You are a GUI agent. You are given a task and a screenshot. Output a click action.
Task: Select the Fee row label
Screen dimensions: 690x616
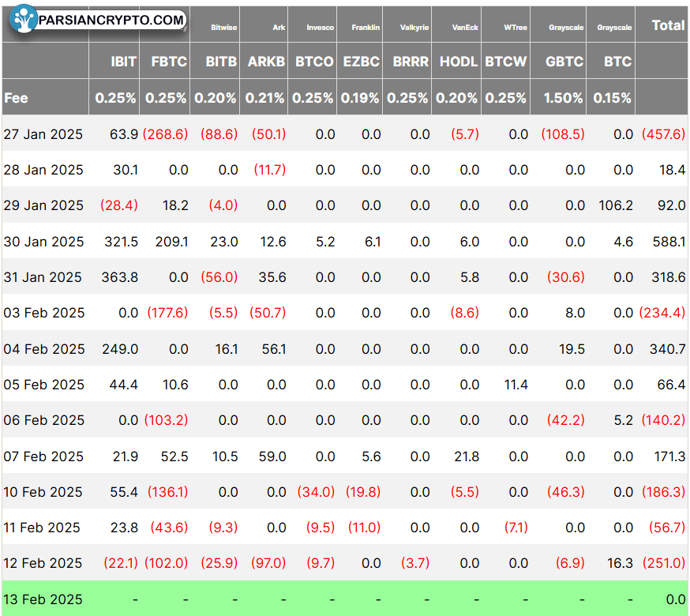coord(16,98)
